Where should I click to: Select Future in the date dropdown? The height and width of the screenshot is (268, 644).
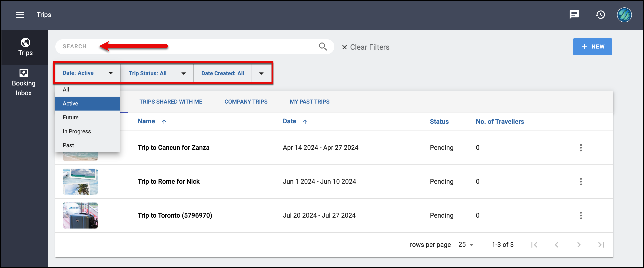(x=87, y=117)
